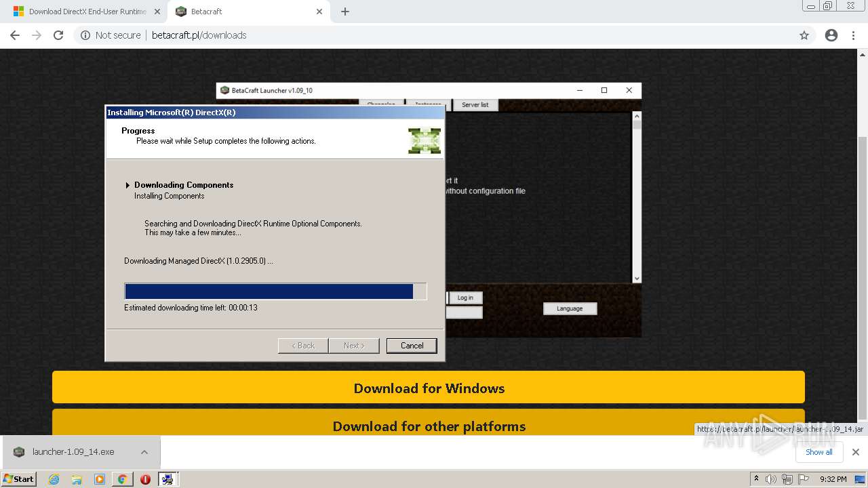Switch to the Betacraft browser tab
The height and width of the screenshot is (488, 868).
tap(248, 12)
